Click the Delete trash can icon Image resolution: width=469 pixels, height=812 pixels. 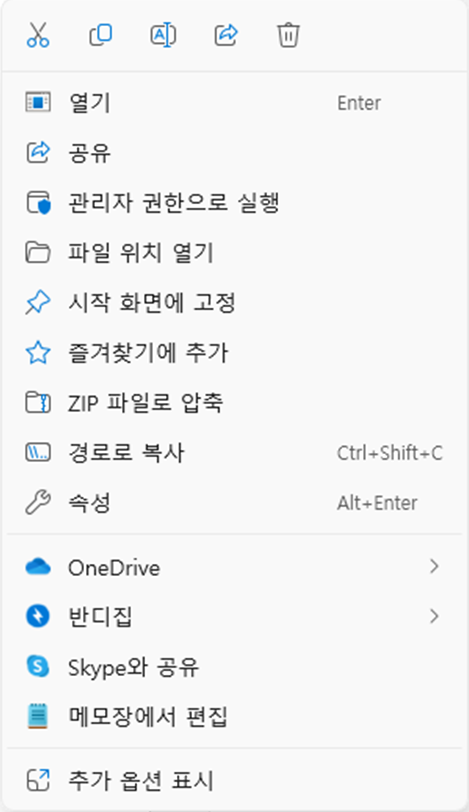[288, 35]
